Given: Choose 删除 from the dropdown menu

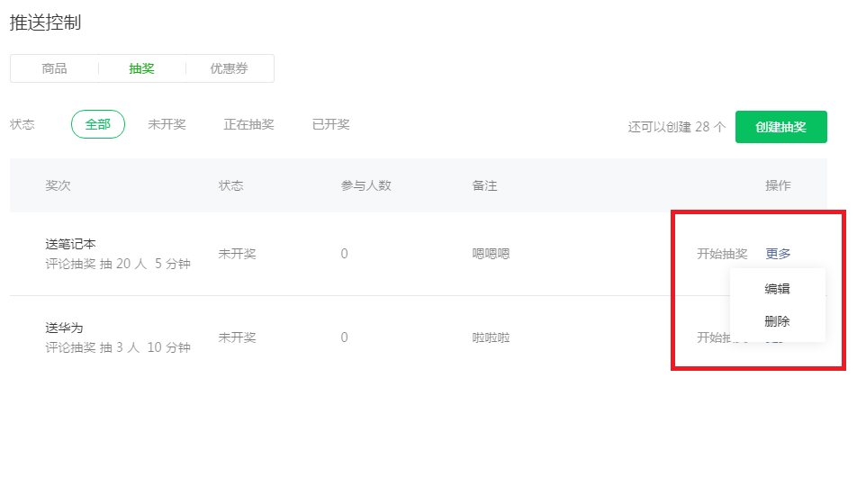Looking at the screenshot, I should (x=777, y=321).
